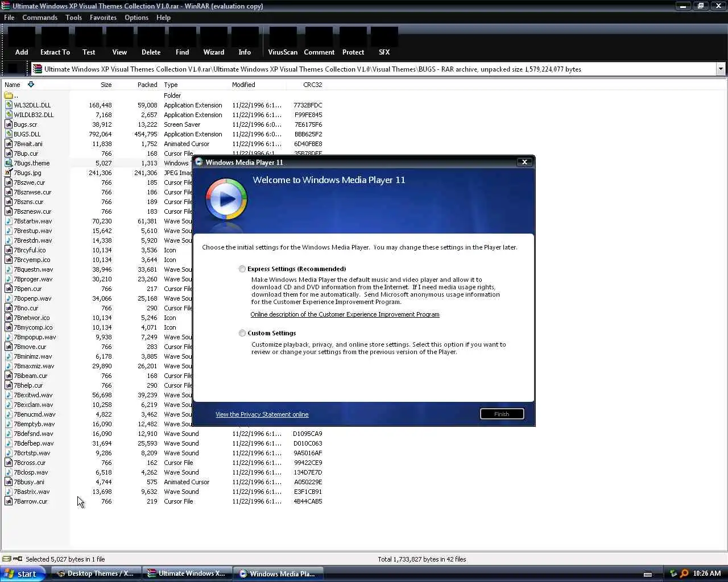Open the Wizard toolbar button
This screenshot has width=728, height=582.
[x=214, y=41]
